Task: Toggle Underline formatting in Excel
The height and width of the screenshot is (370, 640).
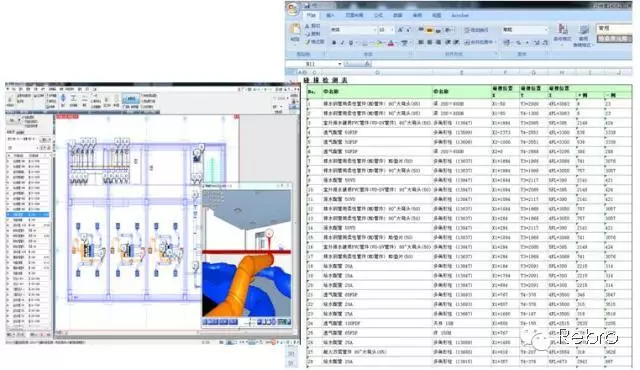Action: tap(350, 42)
